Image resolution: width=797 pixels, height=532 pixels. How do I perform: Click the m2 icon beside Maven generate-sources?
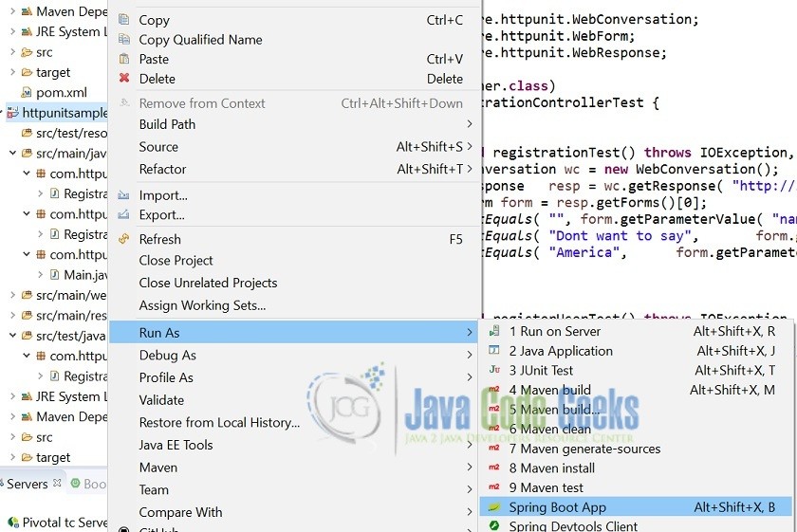coord(494,449)
